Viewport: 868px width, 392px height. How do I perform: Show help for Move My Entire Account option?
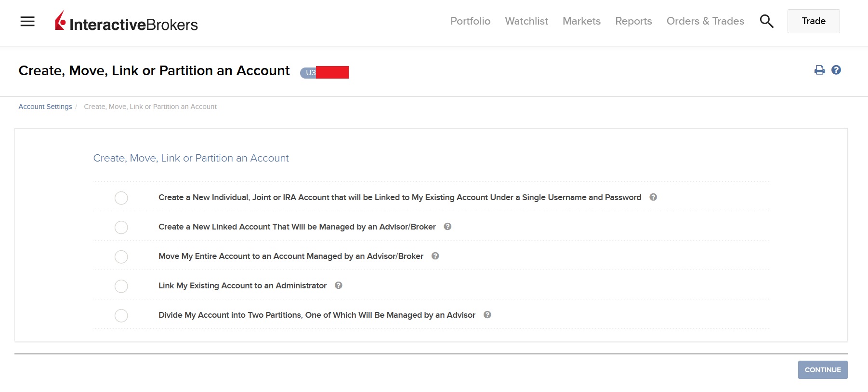435,256
